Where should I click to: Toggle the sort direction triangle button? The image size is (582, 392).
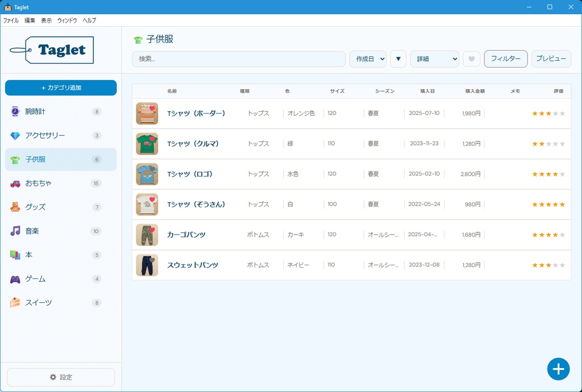tap(398, 59)
